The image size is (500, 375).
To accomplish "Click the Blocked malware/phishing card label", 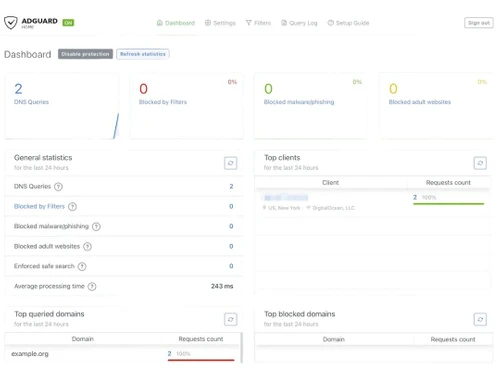I will click(x=299, y=102).
